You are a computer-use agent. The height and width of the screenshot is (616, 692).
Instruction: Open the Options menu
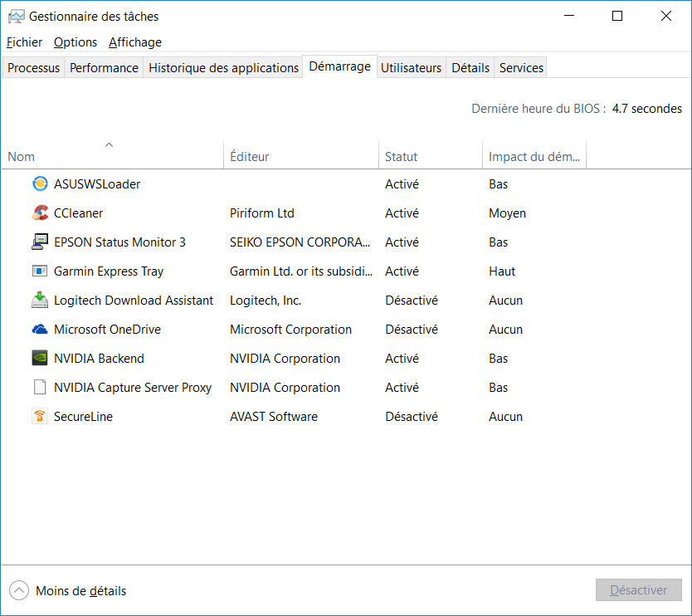76,42
